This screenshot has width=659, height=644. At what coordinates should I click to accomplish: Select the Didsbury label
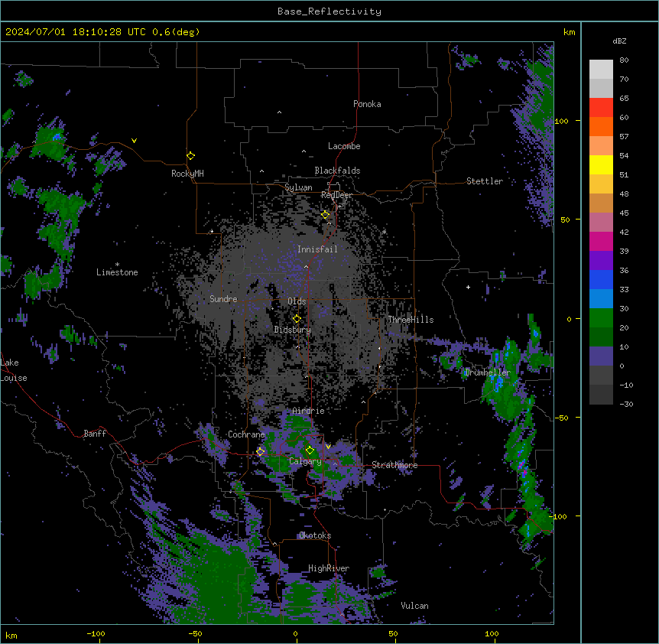click(x=293, y=330)
